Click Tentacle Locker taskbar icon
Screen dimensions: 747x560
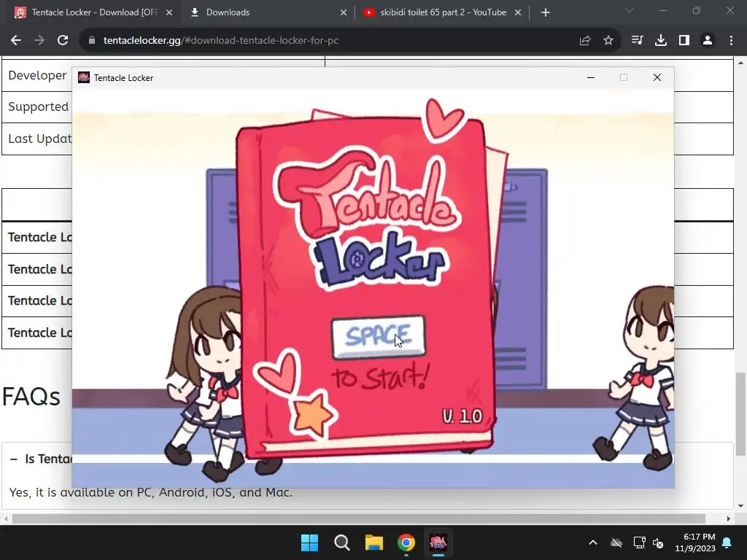pos(438,542)
